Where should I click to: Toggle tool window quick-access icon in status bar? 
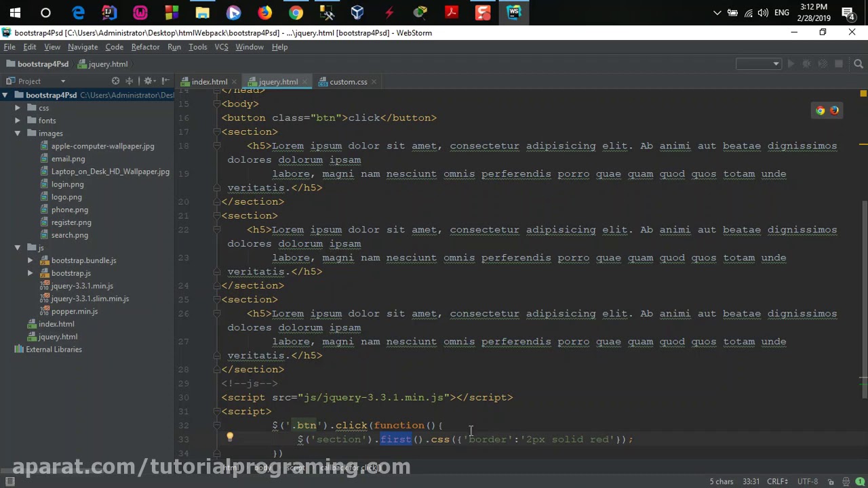click(9, 481)
